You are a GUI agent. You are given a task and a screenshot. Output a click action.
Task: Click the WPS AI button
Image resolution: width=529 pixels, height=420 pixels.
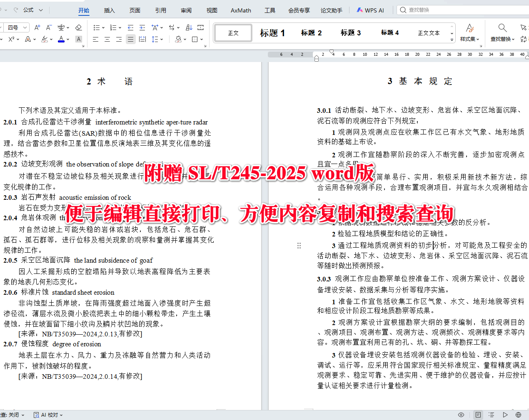coord(370,10)
